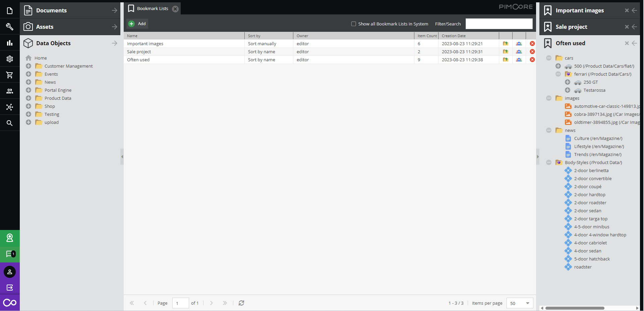Go to the next page
The height and width of the screenshot is (311, 644).
[x=211, y=303]
